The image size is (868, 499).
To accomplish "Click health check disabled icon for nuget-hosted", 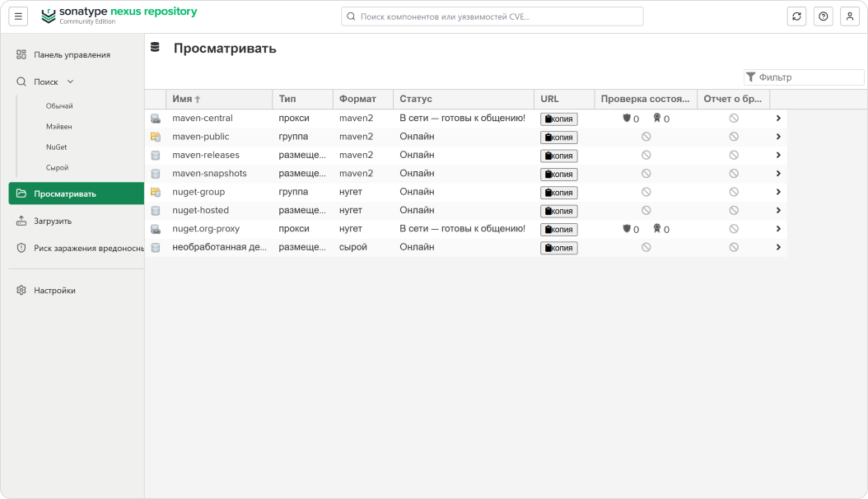I will [646, 210].
